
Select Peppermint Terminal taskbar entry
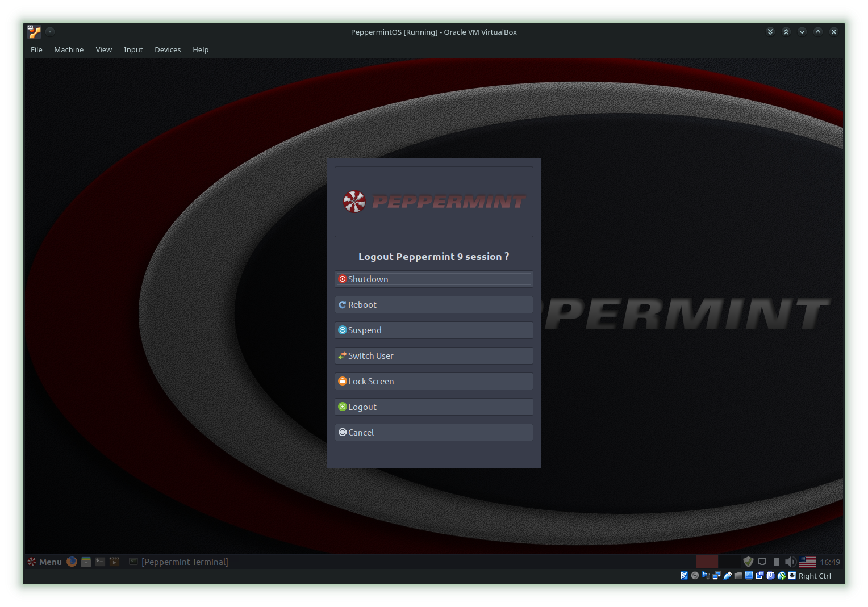(x=179, y=562)
